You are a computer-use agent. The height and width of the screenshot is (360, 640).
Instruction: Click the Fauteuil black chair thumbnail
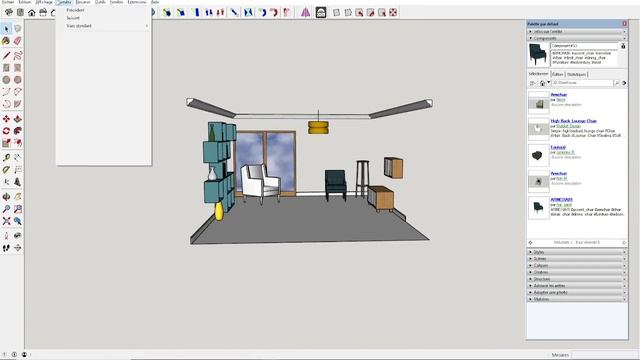[538, 156]
